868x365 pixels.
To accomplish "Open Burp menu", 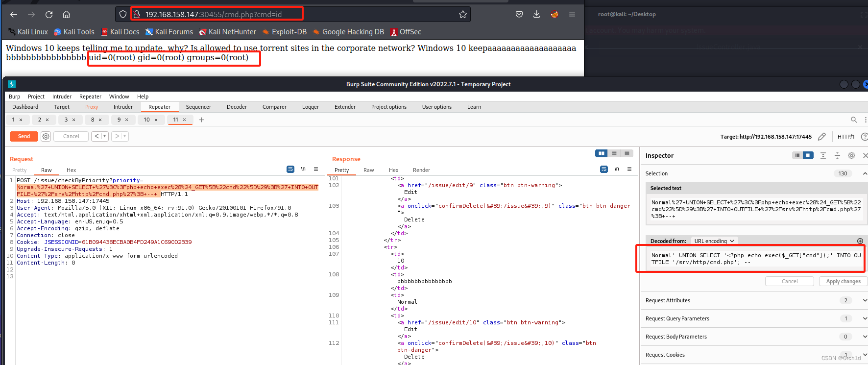I will [14, 97].
